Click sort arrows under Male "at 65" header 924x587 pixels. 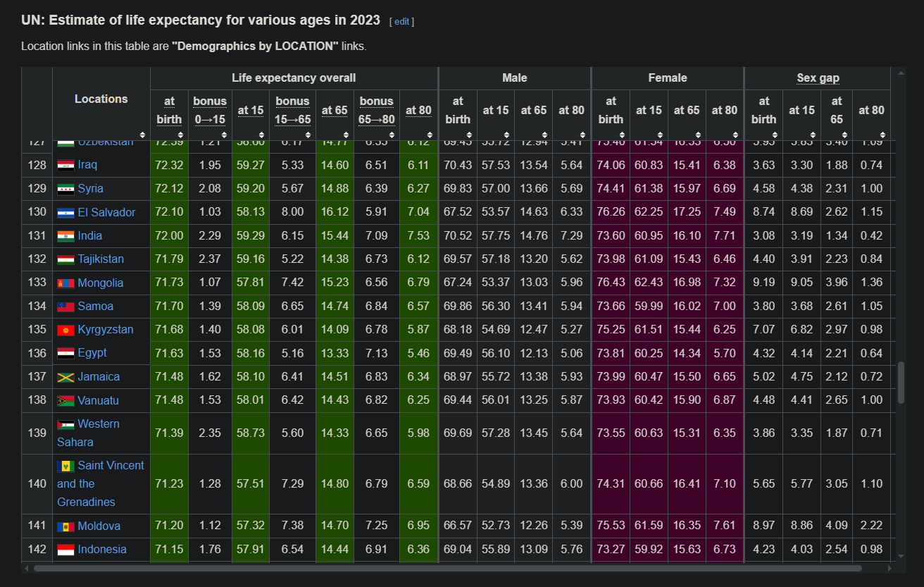coord(545,135)
